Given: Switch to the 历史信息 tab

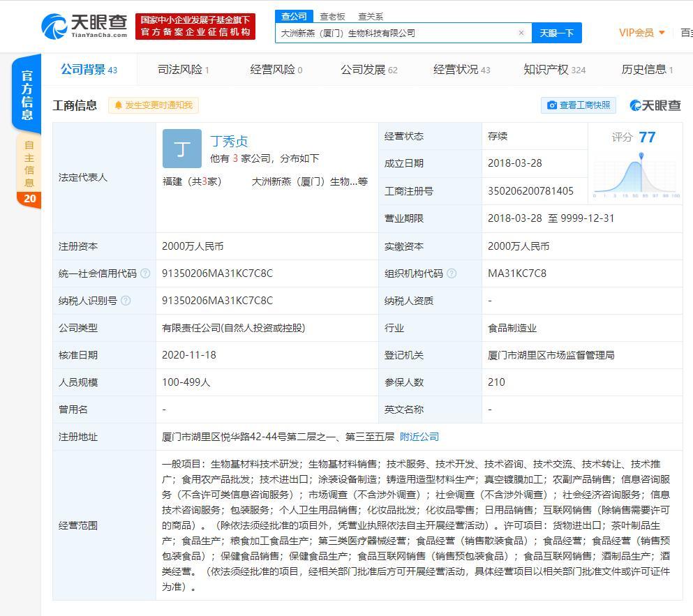Looking at the screenshot, I should [647, 69].
